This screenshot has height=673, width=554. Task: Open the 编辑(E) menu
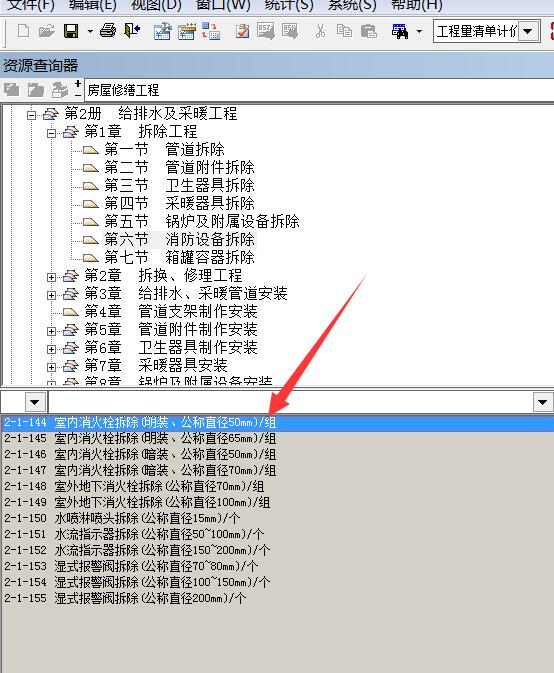93,5
